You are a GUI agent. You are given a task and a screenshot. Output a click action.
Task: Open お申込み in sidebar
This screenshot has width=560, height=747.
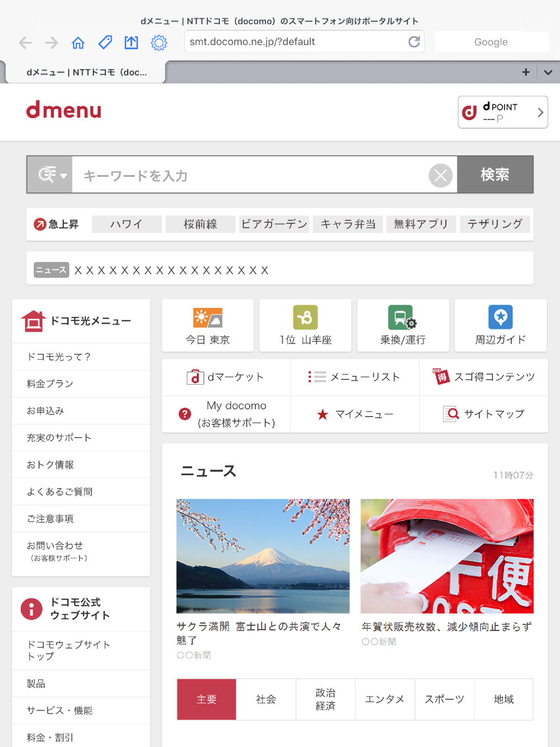click(81, 410)
